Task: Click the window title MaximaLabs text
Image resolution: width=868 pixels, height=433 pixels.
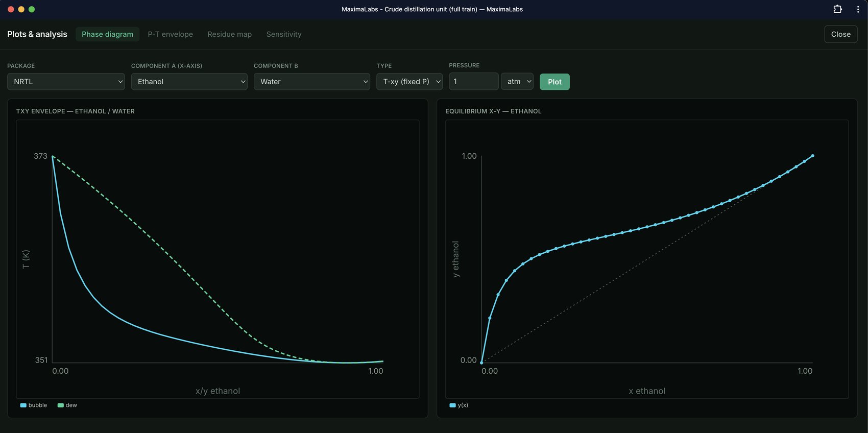Action: click(x=432, y=9)
